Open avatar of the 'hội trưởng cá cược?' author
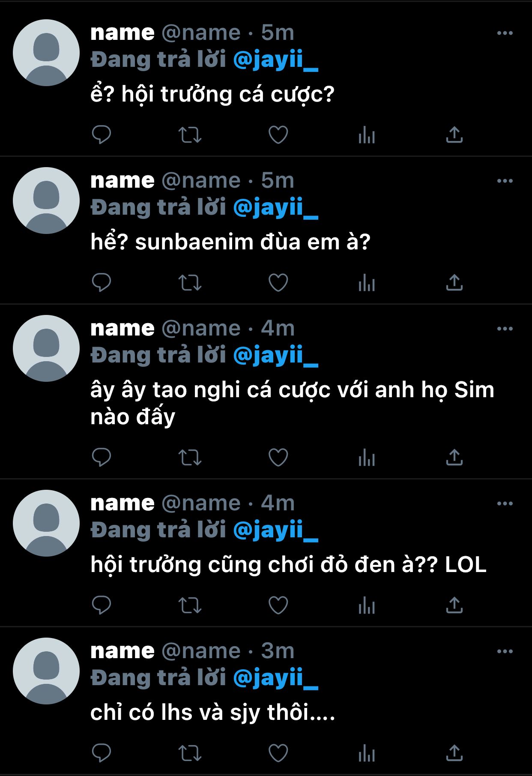Viewport: 532px width, 776px height. click(x=46, y=53)
